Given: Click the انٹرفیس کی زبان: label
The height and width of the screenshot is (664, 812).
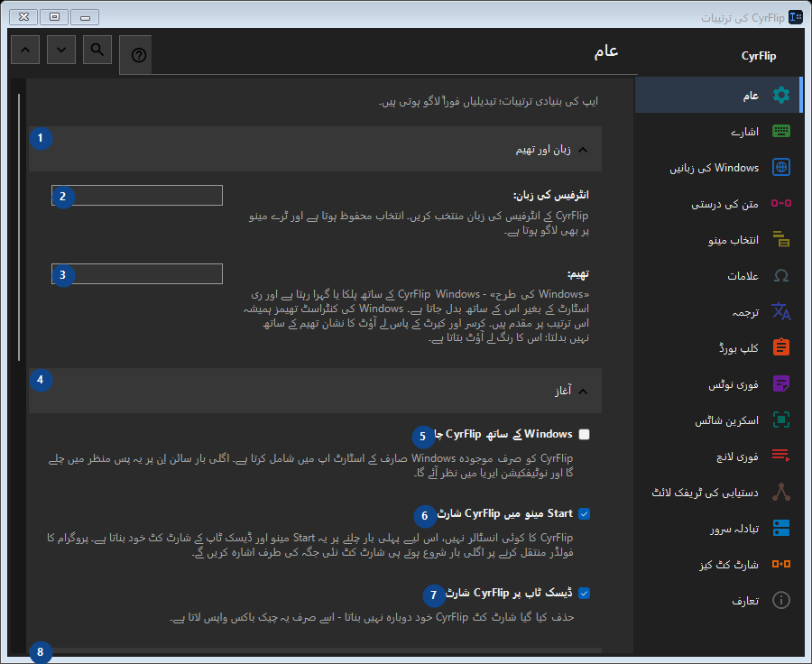Looking at the screenshot, I should point(551,195).
